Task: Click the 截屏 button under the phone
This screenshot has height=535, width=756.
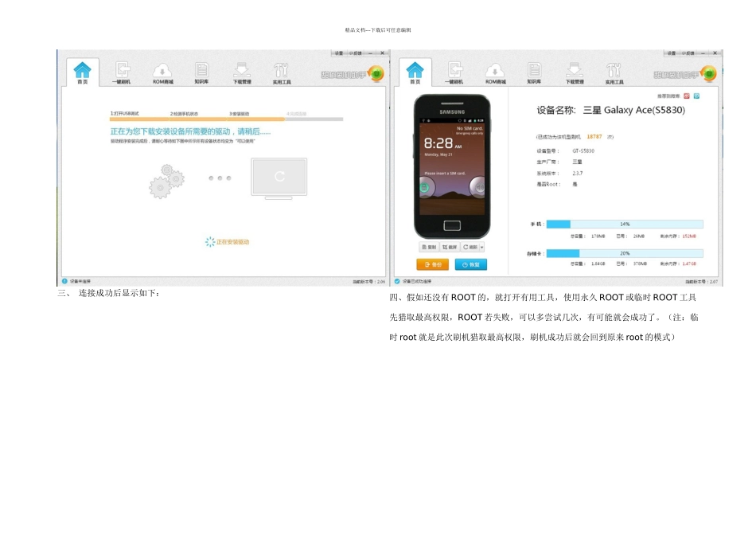Action: coord(450,248)
